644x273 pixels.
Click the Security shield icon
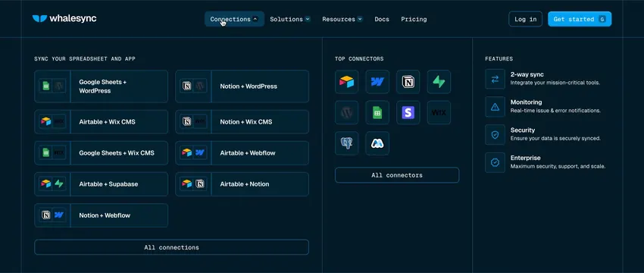(x=495, y=135)
